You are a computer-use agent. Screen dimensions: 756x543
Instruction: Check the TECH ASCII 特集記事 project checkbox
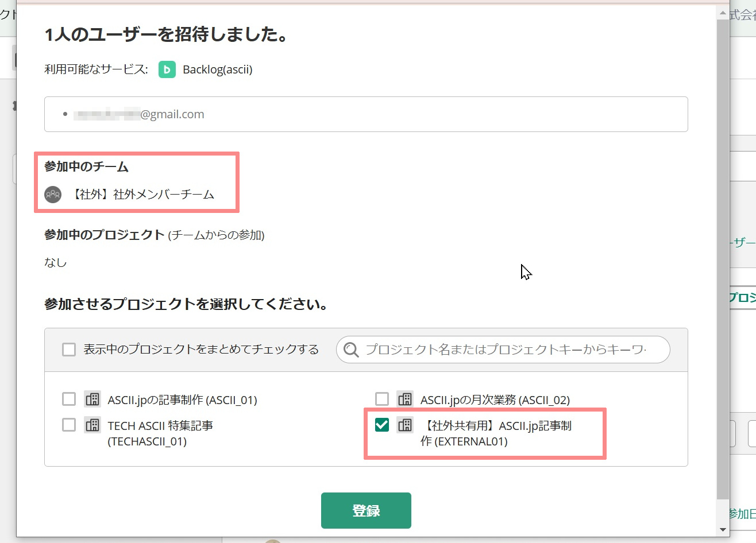69,425
